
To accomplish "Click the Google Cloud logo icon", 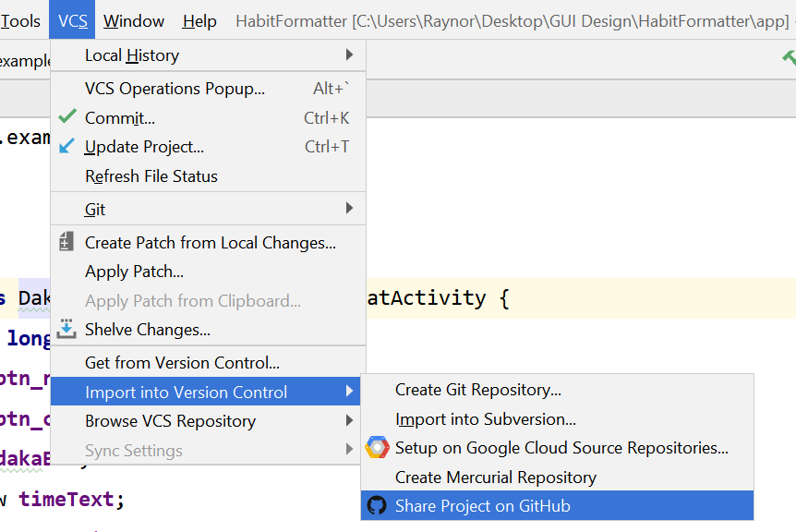I will (377, 448).
